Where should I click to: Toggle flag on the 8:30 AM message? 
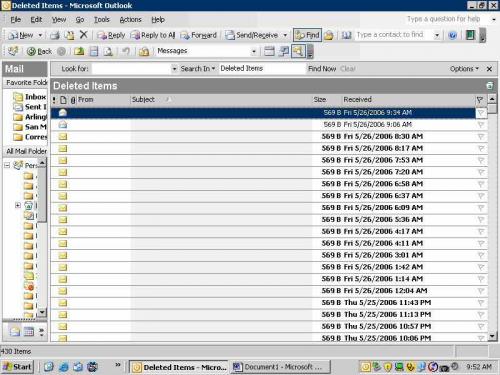[480, 137]
